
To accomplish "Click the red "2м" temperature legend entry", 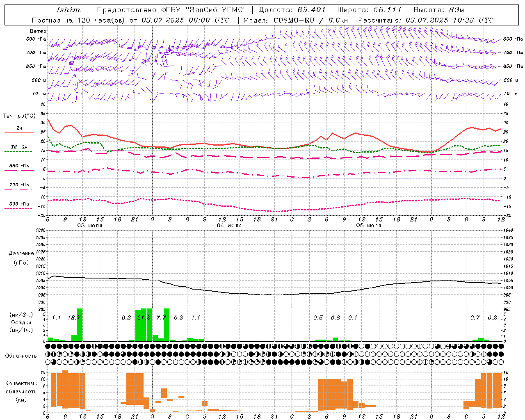I will (19, 129).
